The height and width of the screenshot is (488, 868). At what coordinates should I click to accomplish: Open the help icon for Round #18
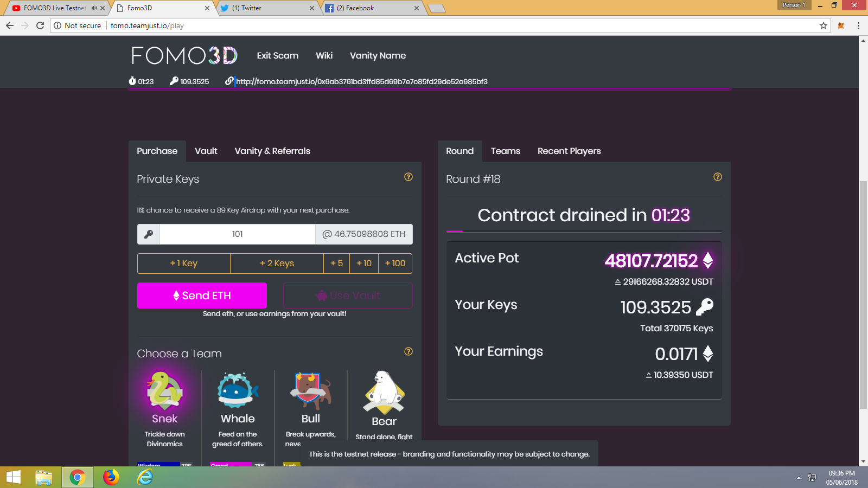[x=718, y=177]
